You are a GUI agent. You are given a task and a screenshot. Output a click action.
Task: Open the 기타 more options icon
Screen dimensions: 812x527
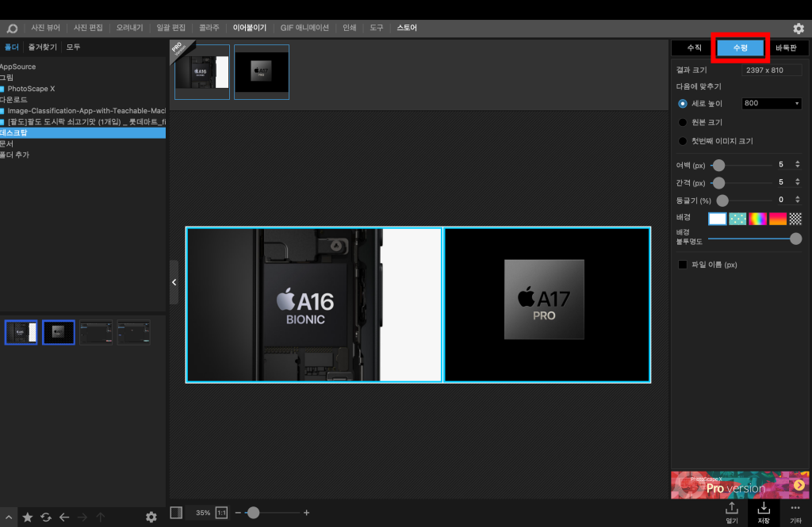click(795, 512)
